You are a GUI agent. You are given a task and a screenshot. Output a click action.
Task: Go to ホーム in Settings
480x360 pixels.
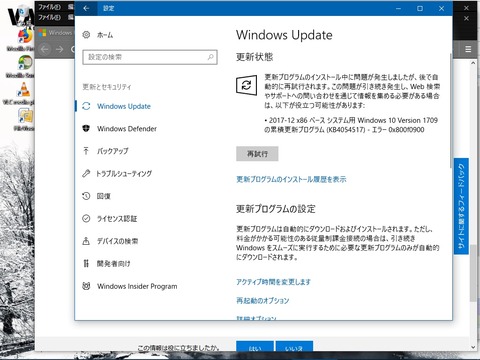pos(105,35)
